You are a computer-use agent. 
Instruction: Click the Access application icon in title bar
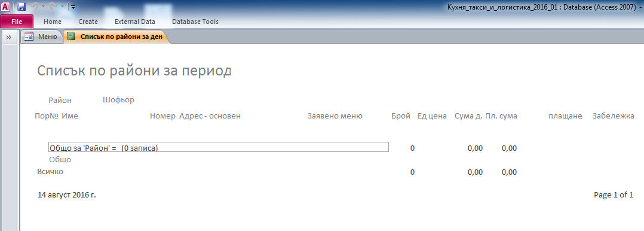[x=6, y=7]
